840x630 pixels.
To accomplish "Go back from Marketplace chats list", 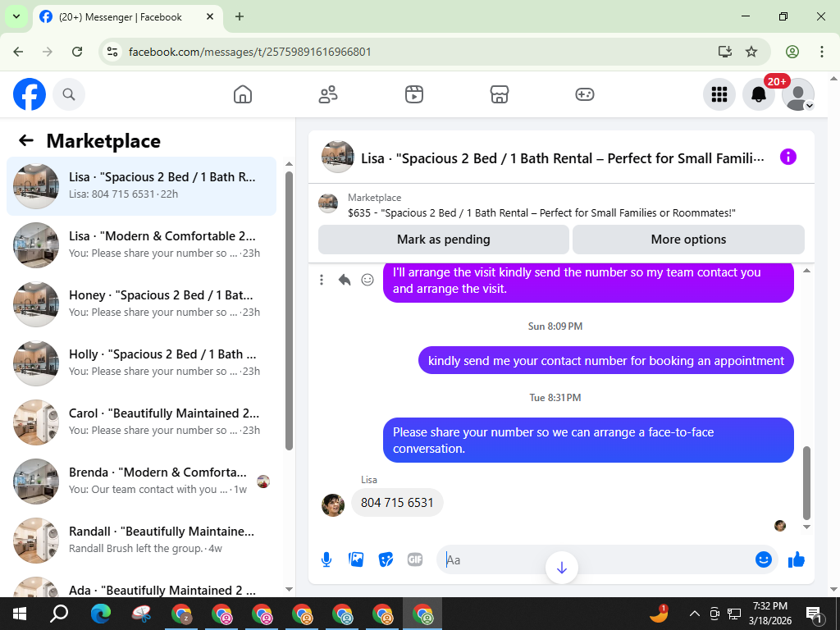I will [x=26, y=140].
